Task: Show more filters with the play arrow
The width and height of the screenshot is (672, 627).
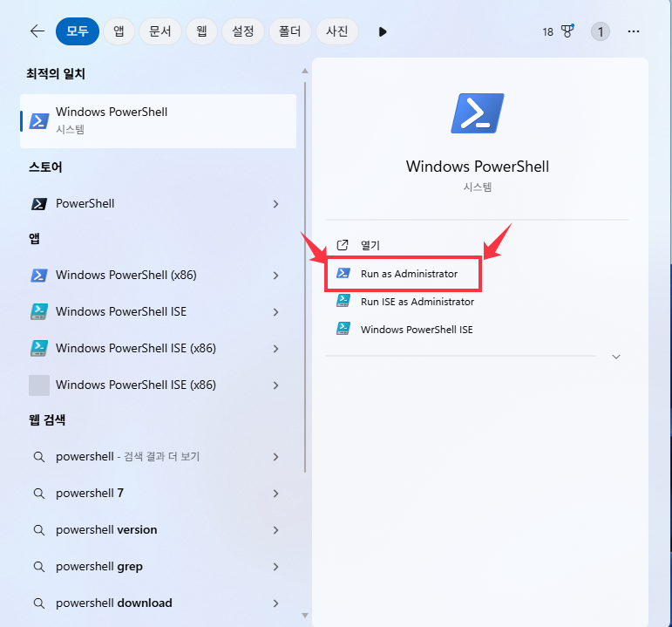Action: [383, 31]
